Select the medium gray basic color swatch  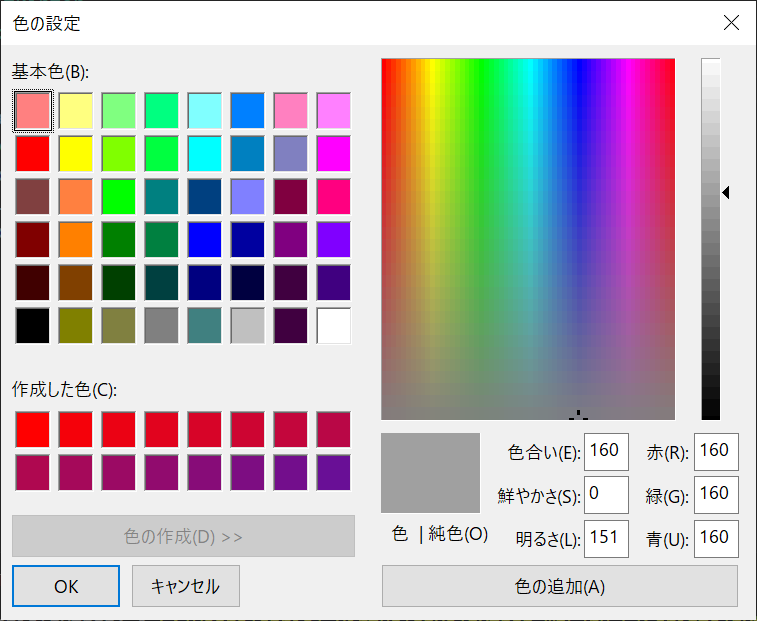[161, 326]
